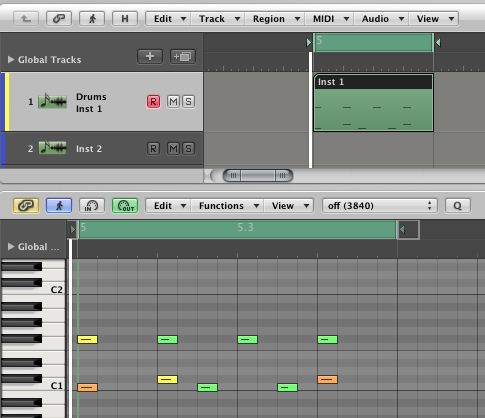The image size is (485, 418).
Task: Toggle the Arrange link chain icon
Action: click(59, 19)
